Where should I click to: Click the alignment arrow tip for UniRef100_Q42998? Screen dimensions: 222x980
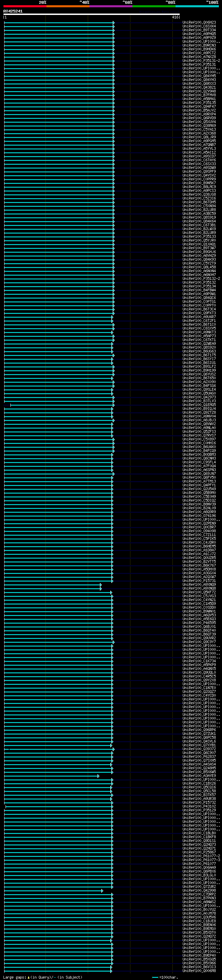tap(102, 891)
